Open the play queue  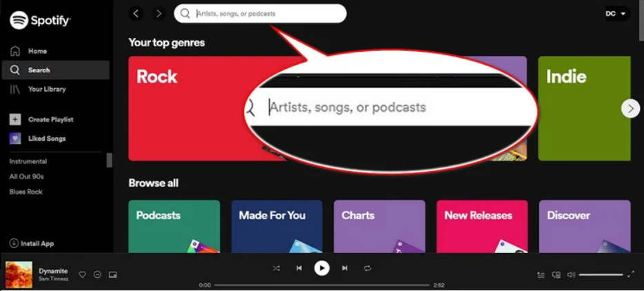tap(541, 275)
